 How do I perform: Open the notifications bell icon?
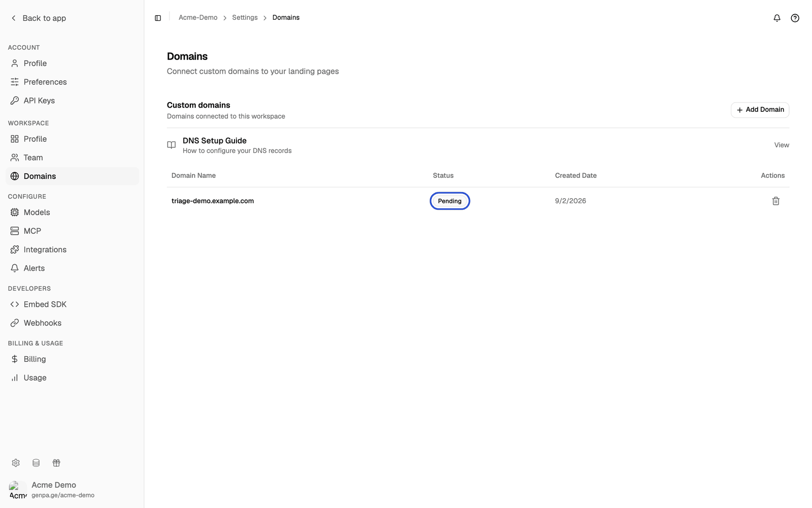(x=776, y=18)
